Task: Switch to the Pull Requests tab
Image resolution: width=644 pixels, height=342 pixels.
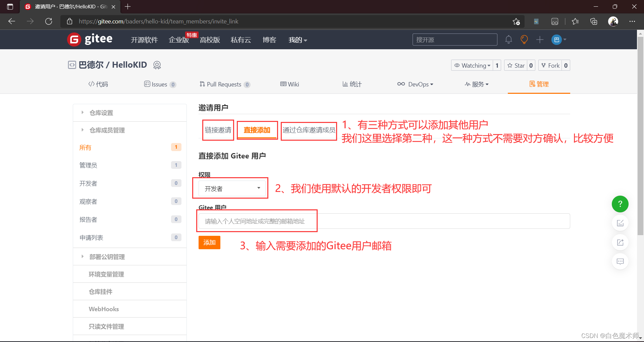Action: (225, 84)
